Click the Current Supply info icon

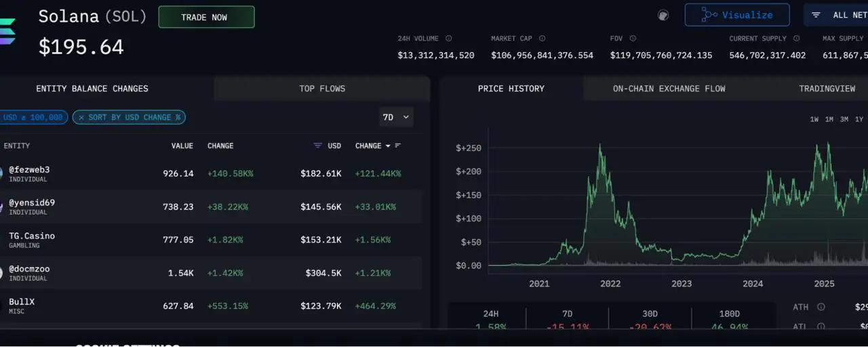pos(797,39)
